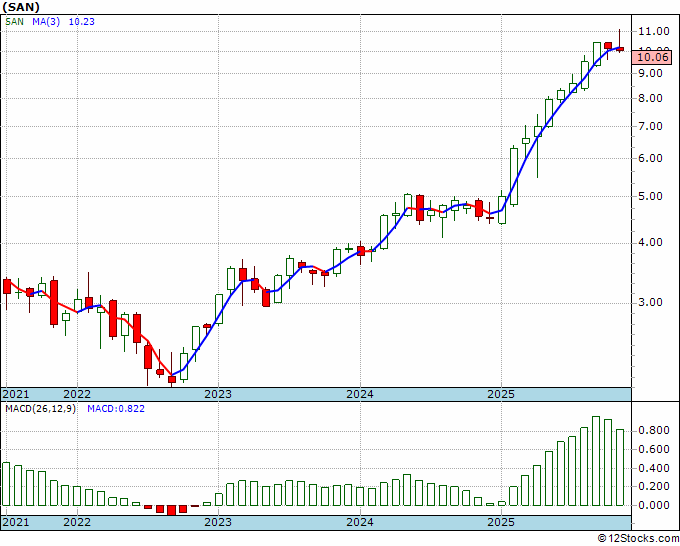This screenshot has height=546, width=680.
Task: Click the 0.400 MACD axis label
Action: point(654,468)
